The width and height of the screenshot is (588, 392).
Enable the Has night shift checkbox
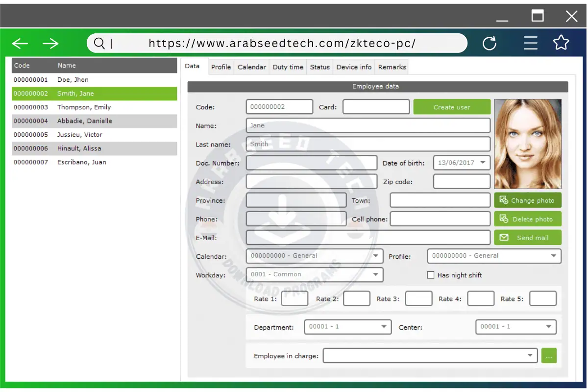click(x=431, y=275)
